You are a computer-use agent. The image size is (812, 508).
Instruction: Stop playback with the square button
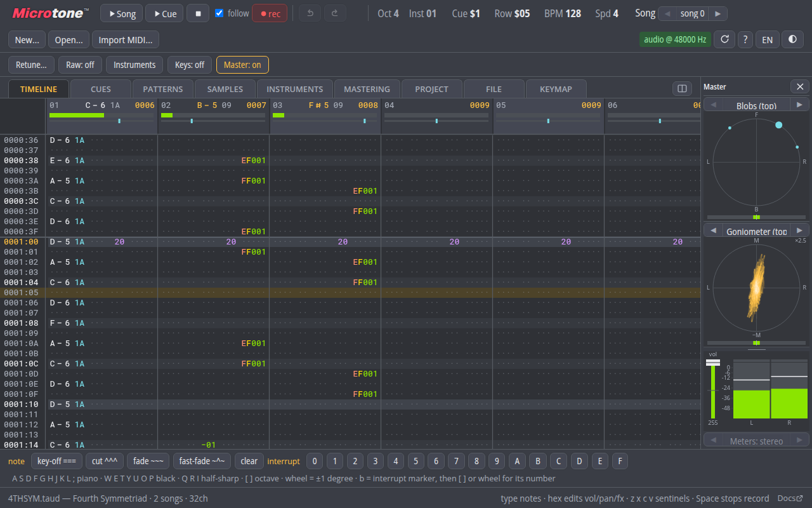pyautogui.click(x=198, y=13)
